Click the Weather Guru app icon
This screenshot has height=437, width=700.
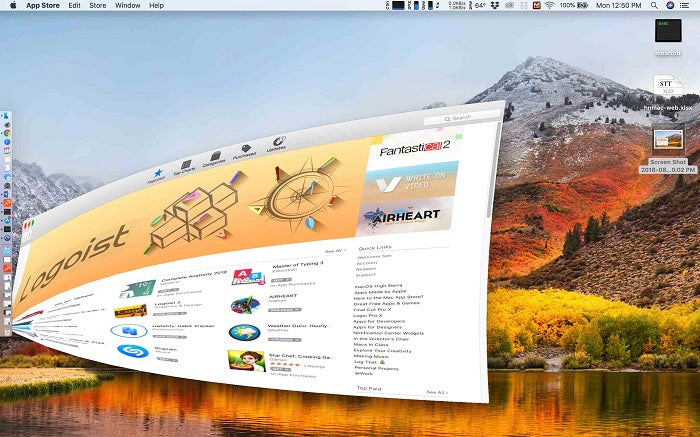click(x=244, y=333)
